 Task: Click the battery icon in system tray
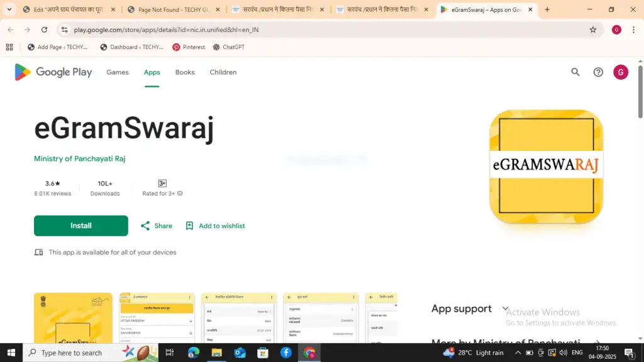530,353
